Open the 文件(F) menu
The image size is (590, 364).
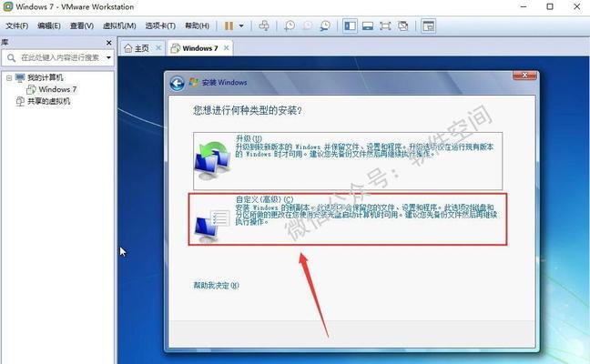tap(17, 26)
